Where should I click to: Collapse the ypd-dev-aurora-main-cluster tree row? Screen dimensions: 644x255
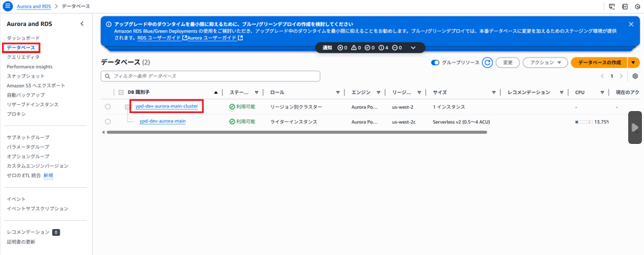tap(128, 107)
